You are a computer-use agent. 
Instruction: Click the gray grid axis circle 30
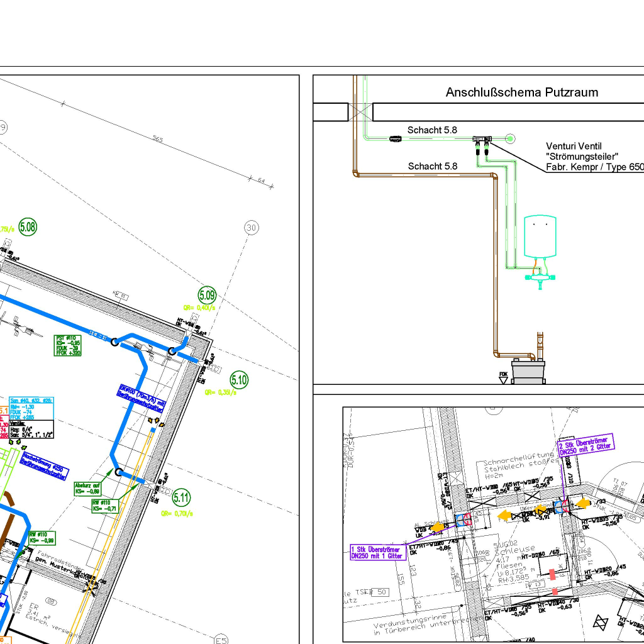click(252, 228)
